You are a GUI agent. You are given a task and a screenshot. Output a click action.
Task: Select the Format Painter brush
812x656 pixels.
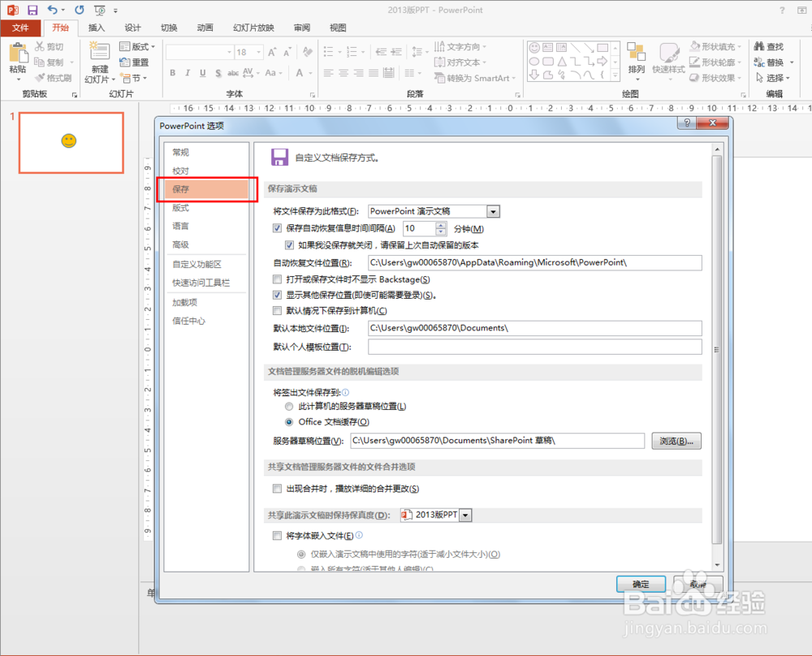(40, 78)
